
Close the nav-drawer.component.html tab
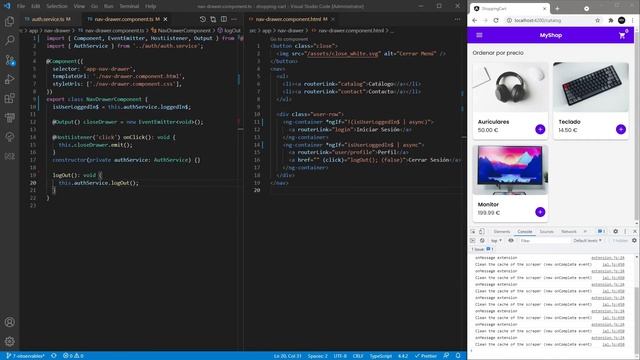(333, 19)
